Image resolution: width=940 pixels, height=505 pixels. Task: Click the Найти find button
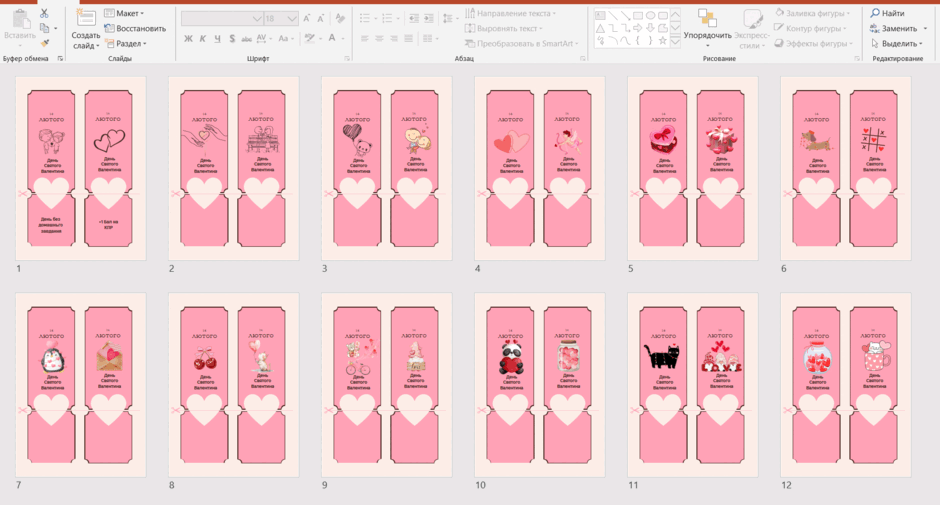point(887,13)
